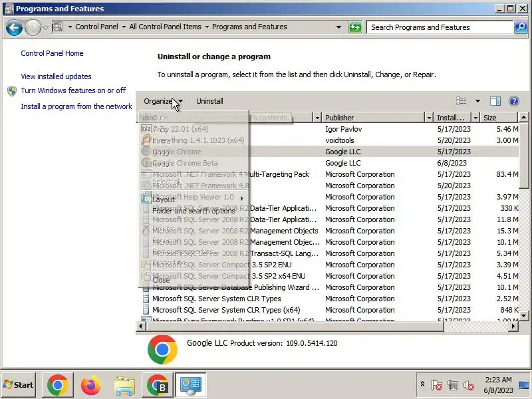The height and width of the screenshot is (399, 532).
Task: Click publisher cell Igor Pavlov
Action: coord(343,129)
